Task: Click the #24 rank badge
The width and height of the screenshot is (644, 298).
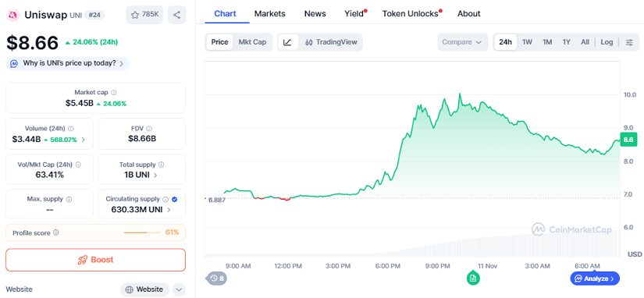Action: click(x=94, y=15)
